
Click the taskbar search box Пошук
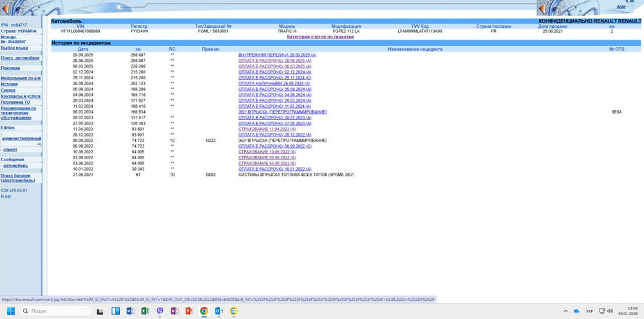[55, 311]
